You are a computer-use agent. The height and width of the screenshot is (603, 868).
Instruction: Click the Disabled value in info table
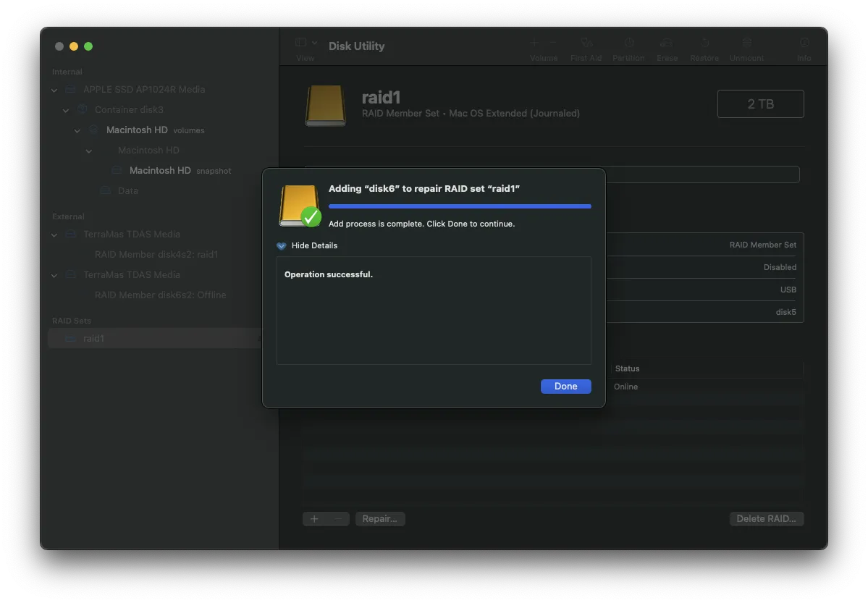[780, 267]
